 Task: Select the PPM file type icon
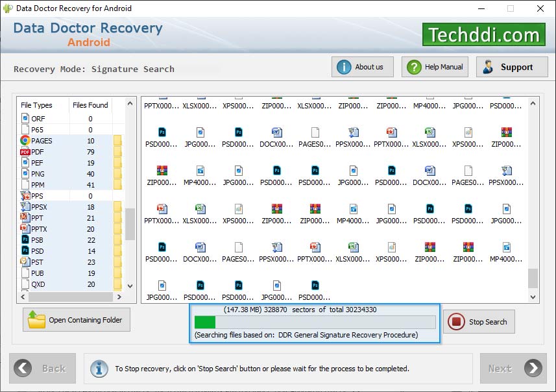[x=25, y=184]
